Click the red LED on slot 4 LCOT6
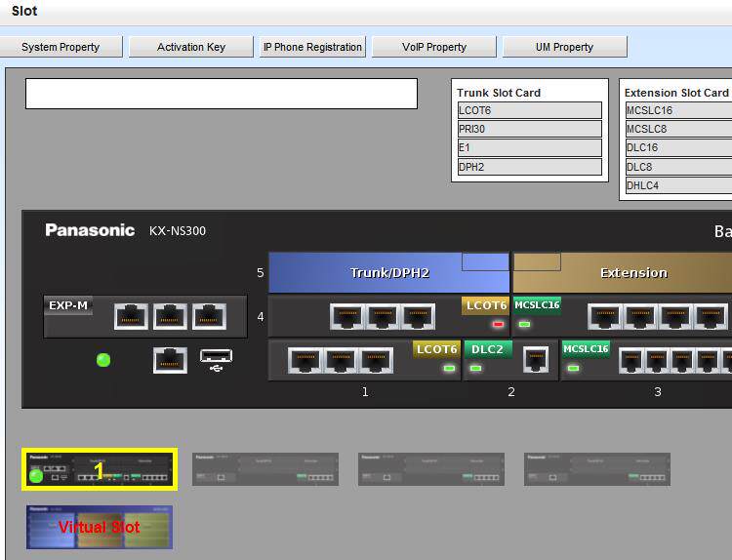 pyautogui.click(x=498, y=324)
